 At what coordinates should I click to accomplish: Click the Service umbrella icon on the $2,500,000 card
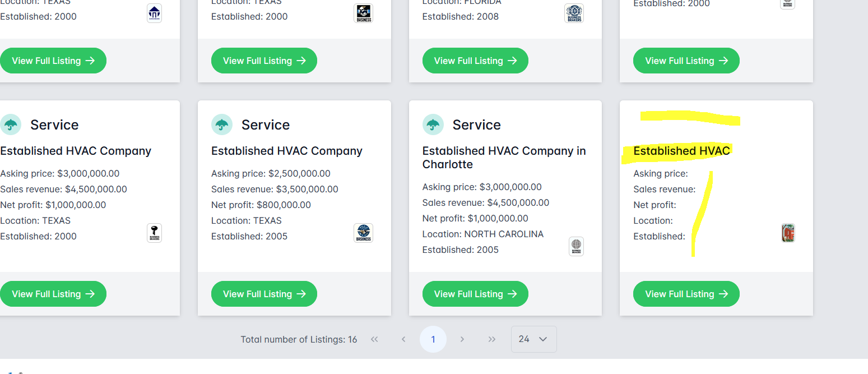(x=222, y=125)
